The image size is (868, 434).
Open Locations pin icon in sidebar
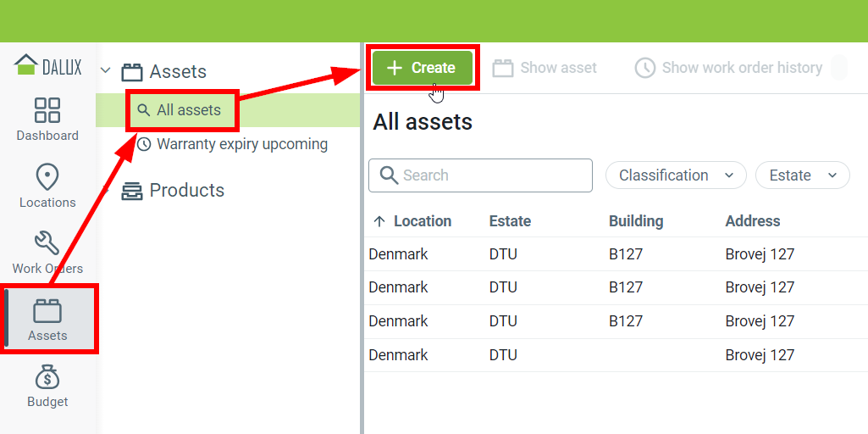(x=47, y=178)
